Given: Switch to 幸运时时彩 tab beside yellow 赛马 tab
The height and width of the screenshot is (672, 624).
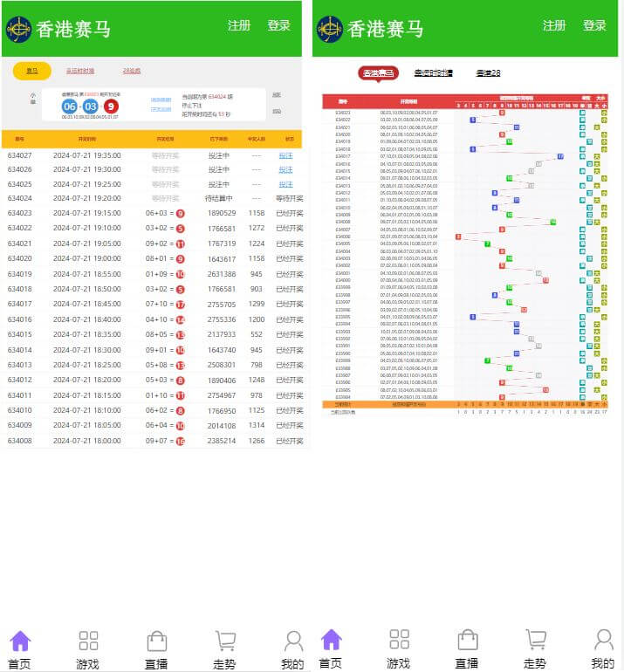Looking at the screenshot, I should [x=80, y=71].
